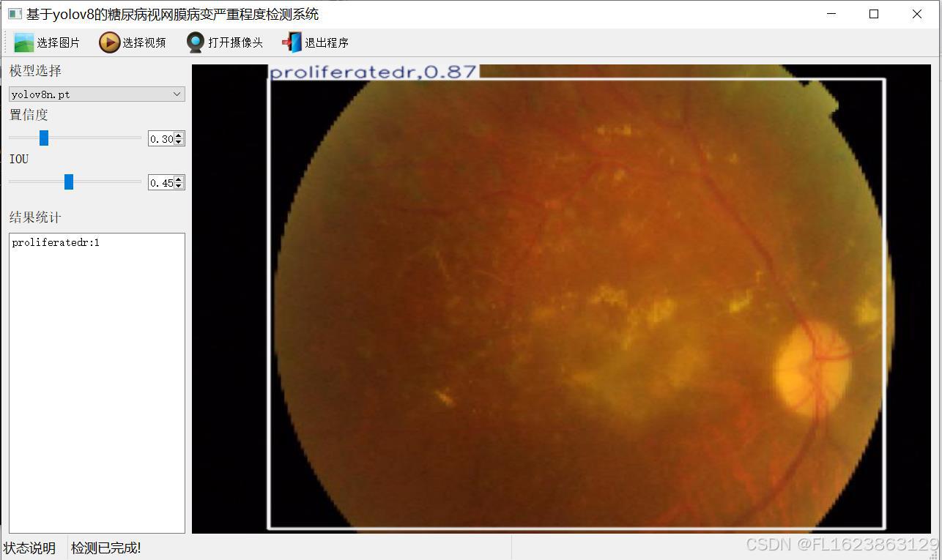Minimize the detection system window

click(831, 14)
